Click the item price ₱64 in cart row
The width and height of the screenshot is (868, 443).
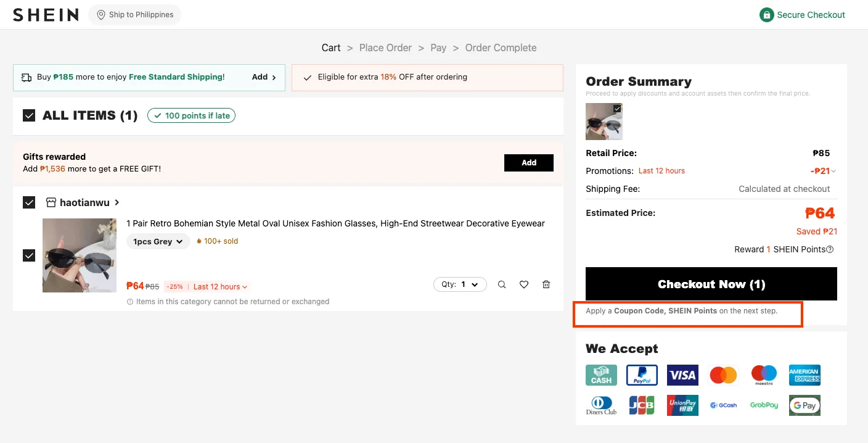pos(135,286)
